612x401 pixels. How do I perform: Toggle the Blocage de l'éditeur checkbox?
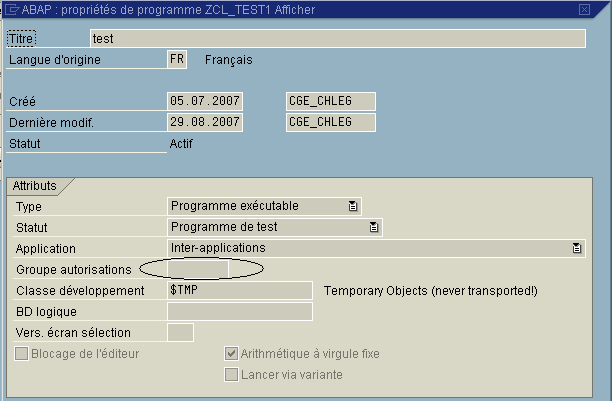click(x=21, y=354)
